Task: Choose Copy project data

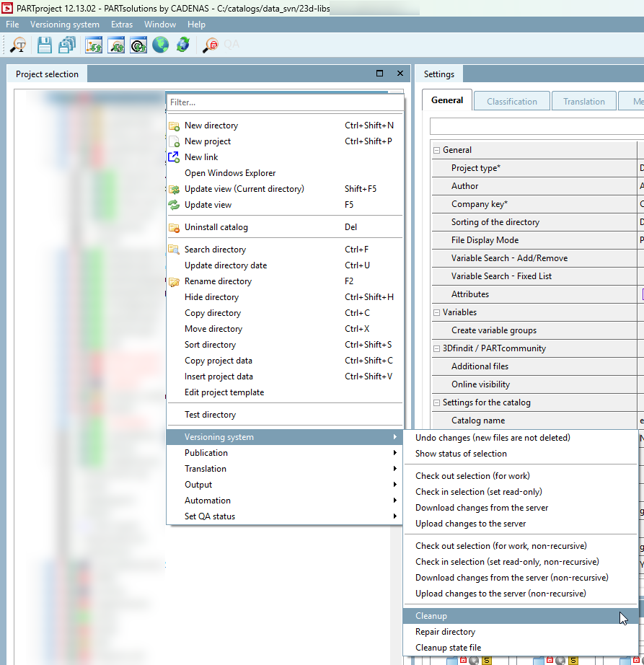Action: (x=285, y=361)
